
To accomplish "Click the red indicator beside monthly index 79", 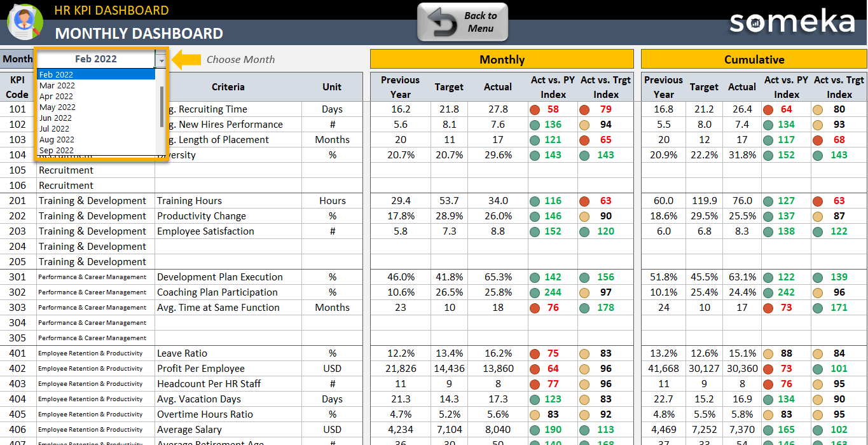I will point(584,109).
